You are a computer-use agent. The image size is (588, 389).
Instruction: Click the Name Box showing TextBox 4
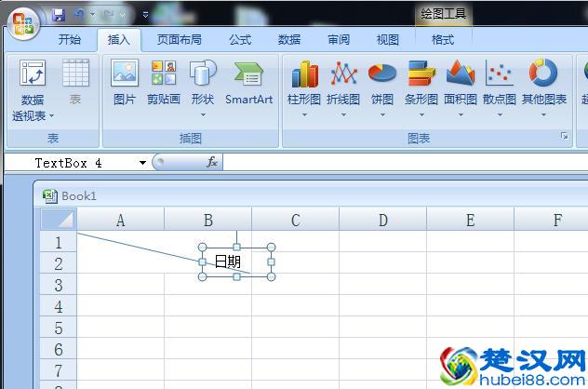69,163
